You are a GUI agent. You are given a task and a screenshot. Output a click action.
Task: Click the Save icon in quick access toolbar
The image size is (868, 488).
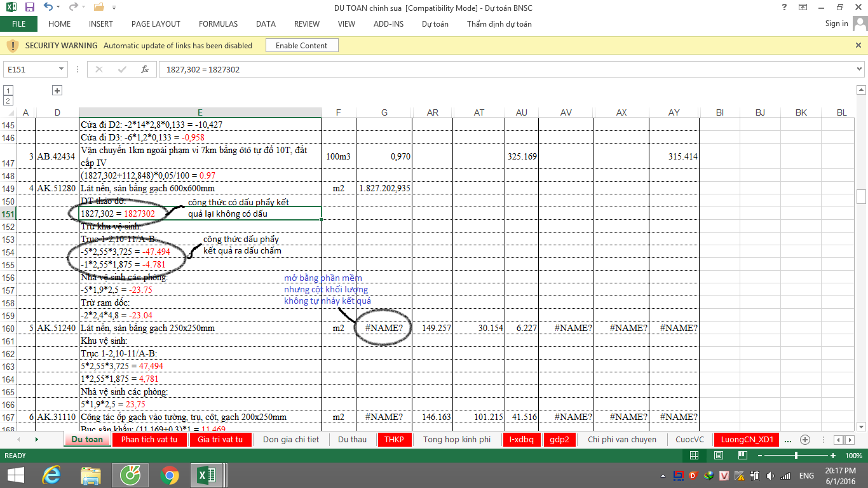[x=30, y=8]
